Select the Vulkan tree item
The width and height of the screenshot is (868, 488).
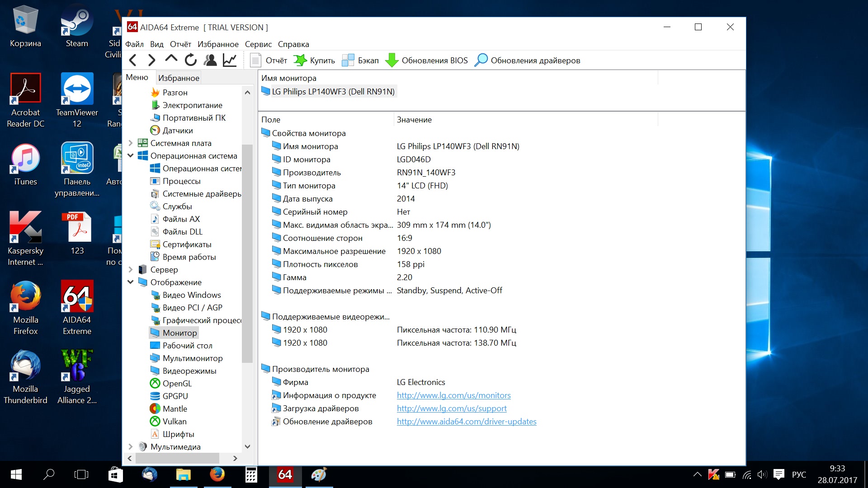168,422
